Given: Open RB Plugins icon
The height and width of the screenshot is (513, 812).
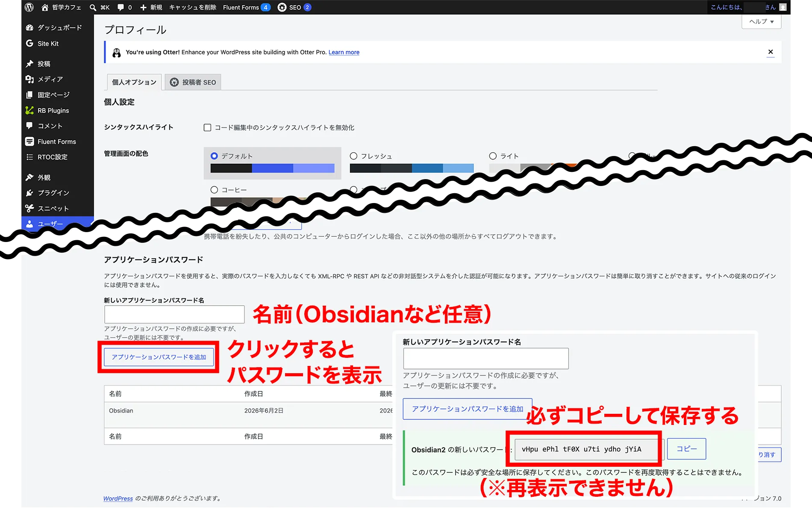Looking at the screenshot, I should tap(29, 110).
